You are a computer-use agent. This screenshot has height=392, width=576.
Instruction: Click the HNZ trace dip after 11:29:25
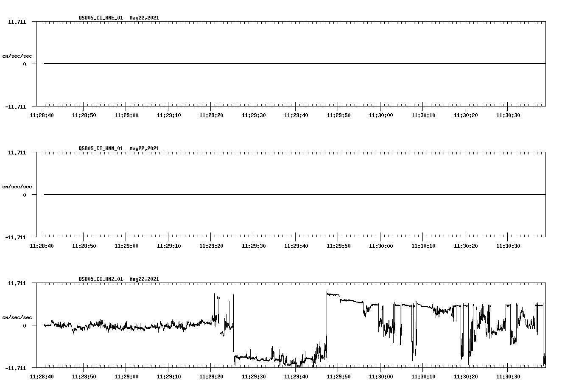click(x=254, y=358)
